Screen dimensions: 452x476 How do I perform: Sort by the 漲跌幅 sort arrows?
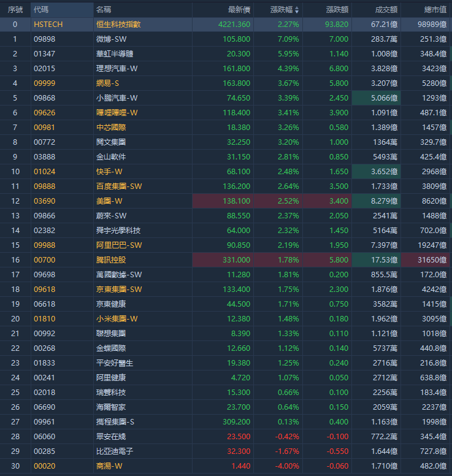click(297, 10)
